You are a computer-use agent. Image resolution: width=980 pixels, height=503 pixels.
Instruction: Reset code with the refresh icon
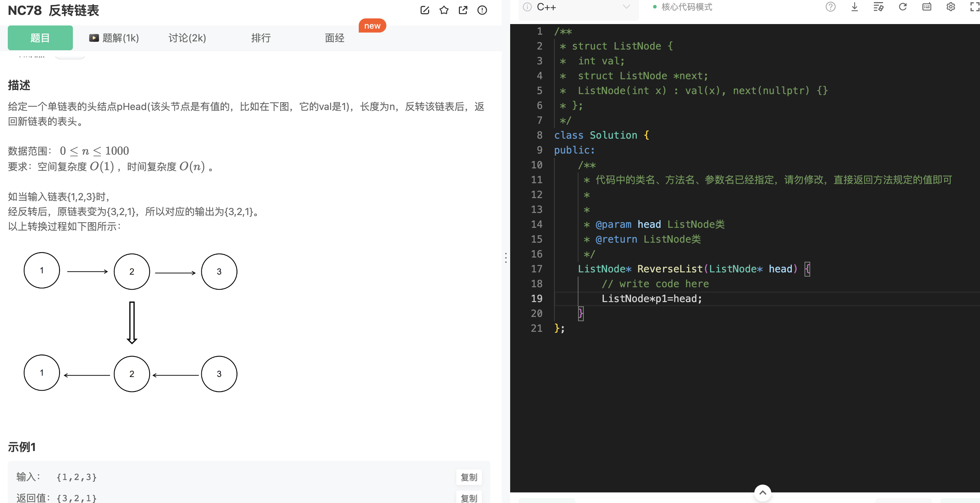903,7
